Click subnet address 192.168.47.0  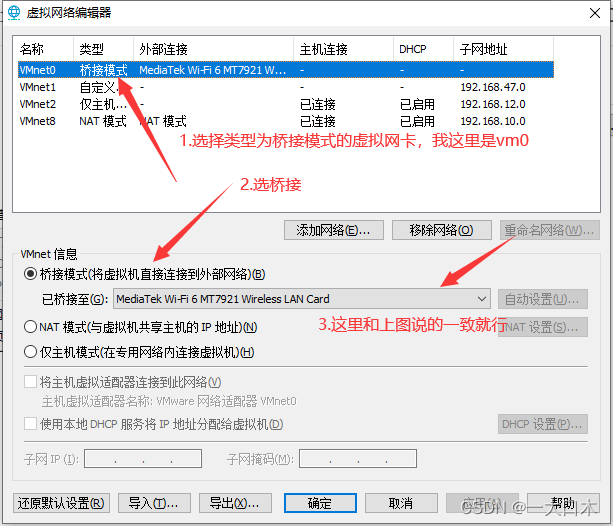pyautogui.click(x=493, y=87)
